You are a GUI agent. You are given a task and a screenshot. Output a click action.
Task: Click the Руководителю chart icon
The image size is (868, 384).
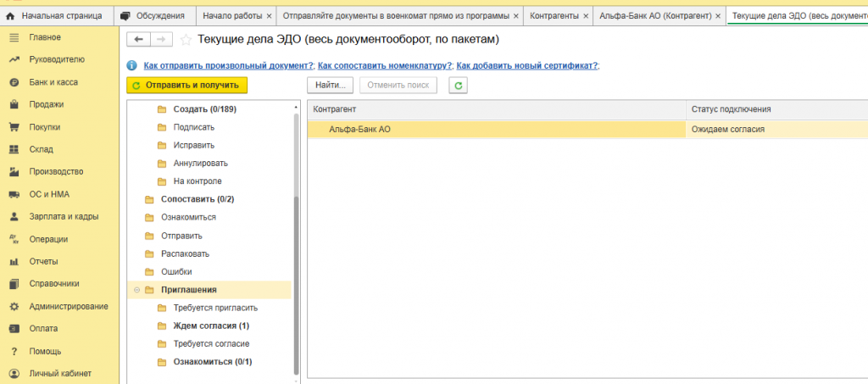tap(15, 59)
